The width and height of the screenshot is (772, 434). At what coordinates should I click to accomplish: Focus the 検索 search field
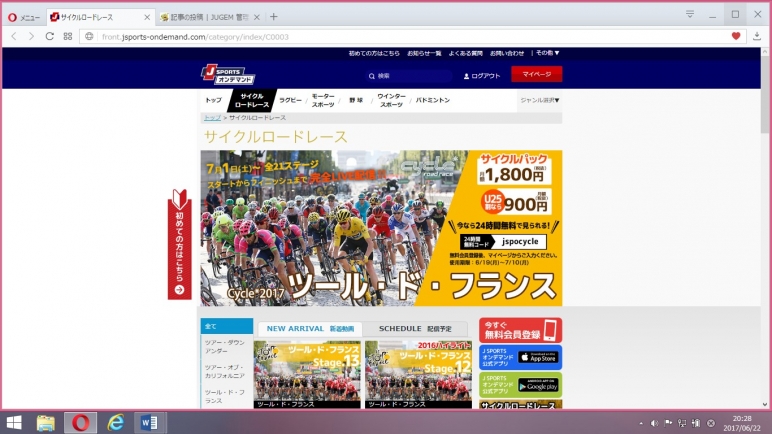pos(409,76)
